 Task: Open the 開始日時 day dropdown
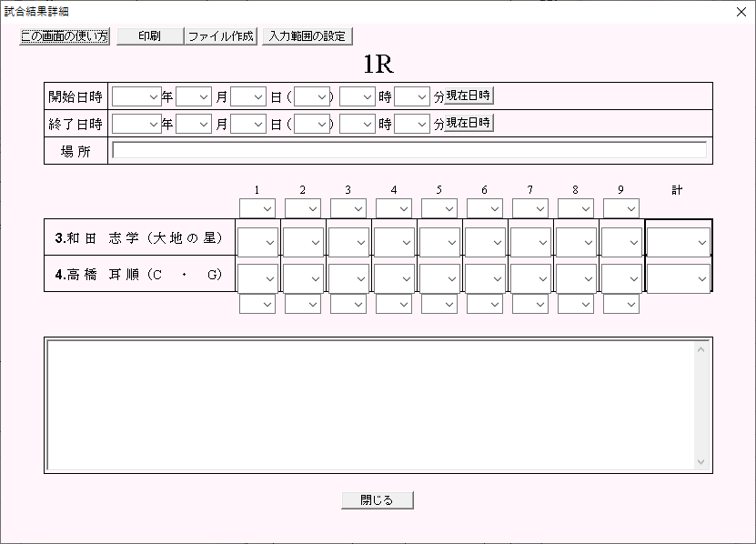point(247,96)
